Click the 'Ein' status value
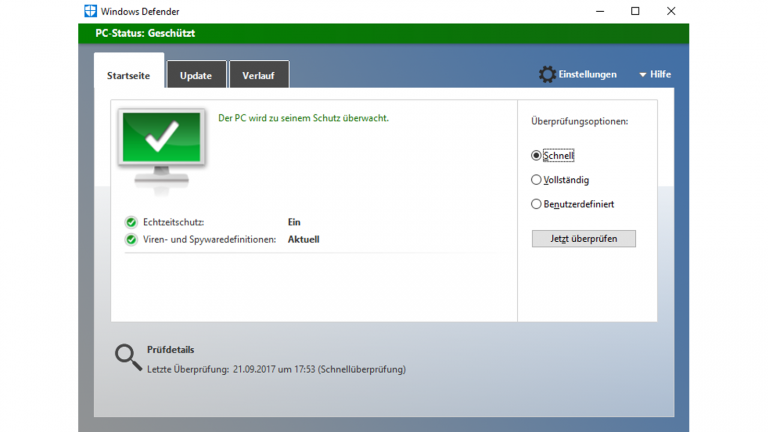 click(294, 222)
